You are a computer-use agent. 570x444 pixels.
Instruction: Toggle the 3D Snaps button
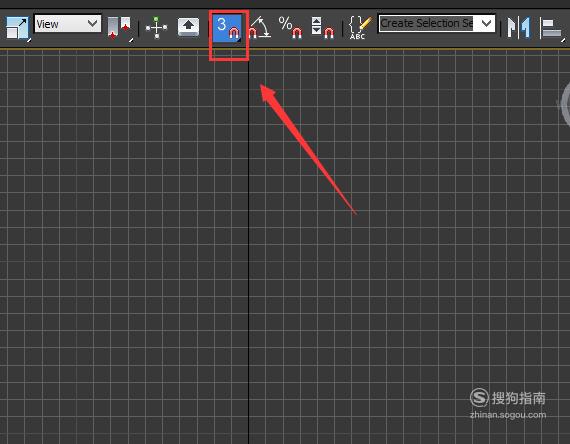[227, 28]
